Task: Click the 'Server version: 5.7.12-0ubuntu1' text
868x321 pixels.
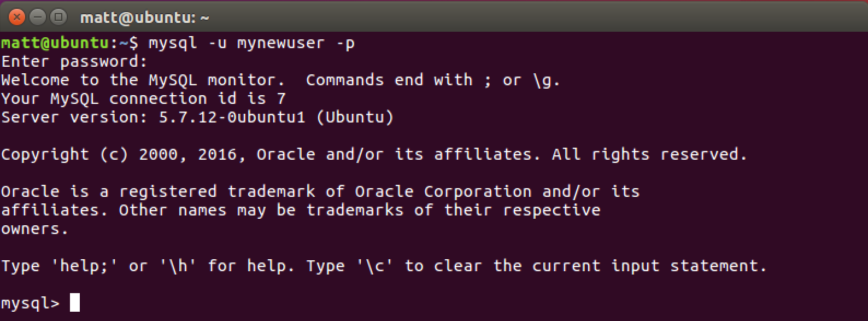Action: (x=153, y=118)
